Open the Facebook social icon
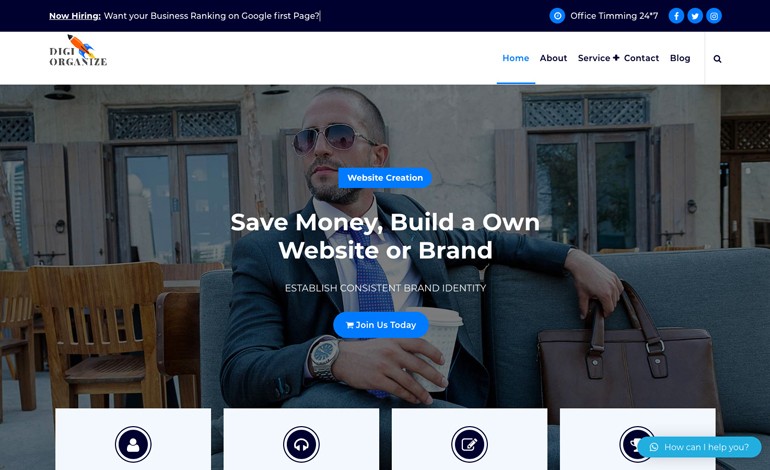The width and height of the screenshot is (770, 470). (x=676, y=16)
